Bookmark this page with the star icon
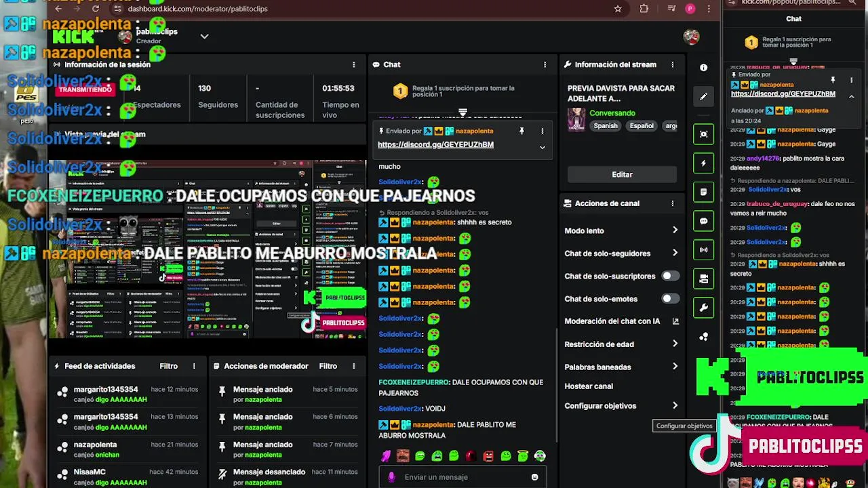The height and width of the screenshot is (488, 868). tap(618, 9)
